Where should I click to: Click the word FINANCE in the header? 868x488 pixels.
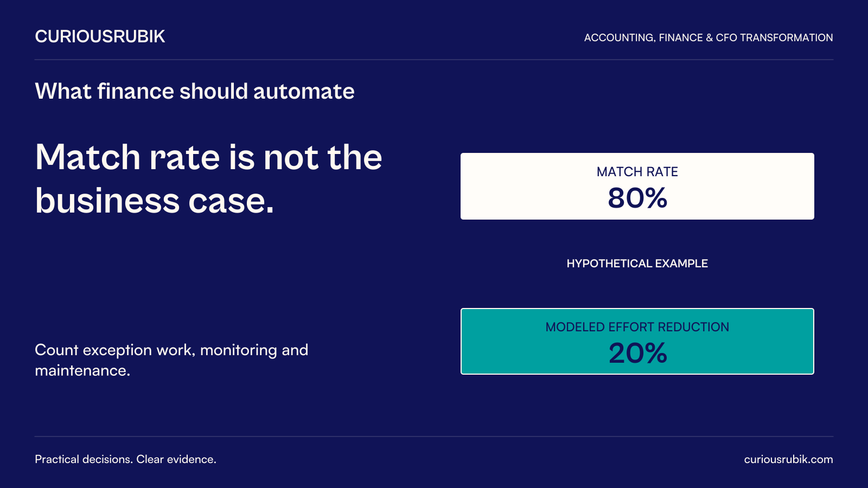[x=681, y=38]
